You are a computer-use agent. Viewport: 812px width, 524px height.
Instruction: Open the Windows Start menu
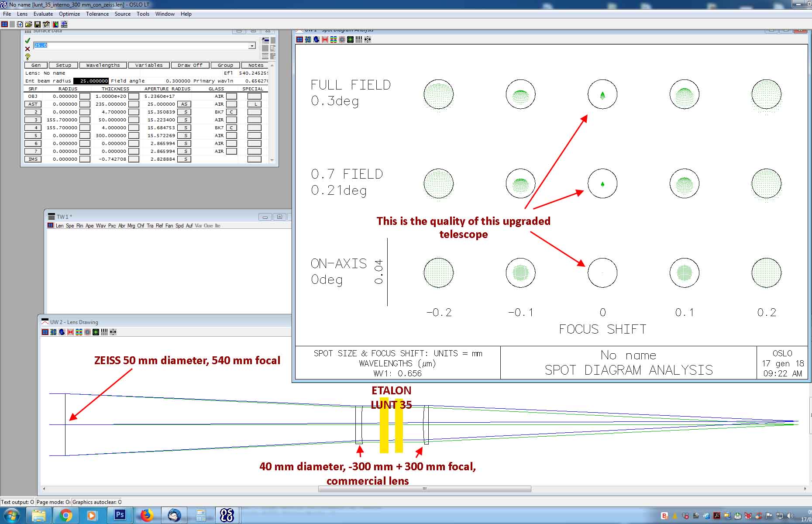(11, 515)
